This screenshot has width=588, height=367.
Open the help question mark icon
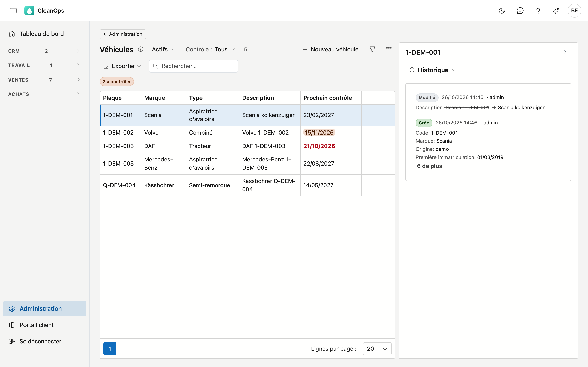pyautogui.click(x=538, y=10)
